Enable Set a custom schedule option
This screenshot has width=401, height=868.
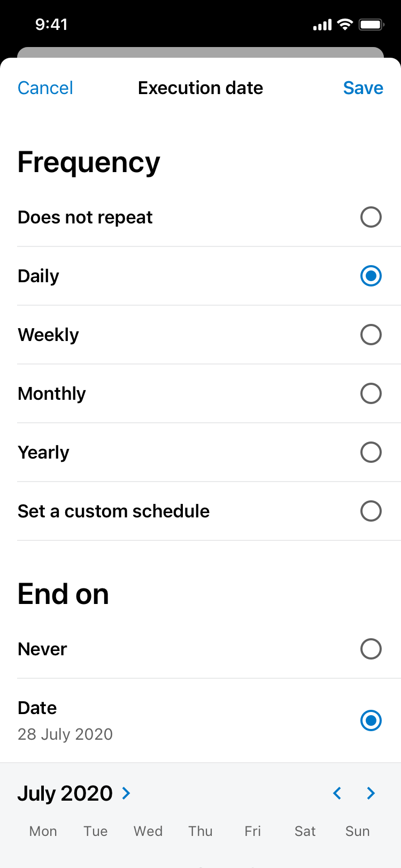(x=371, y=511)
